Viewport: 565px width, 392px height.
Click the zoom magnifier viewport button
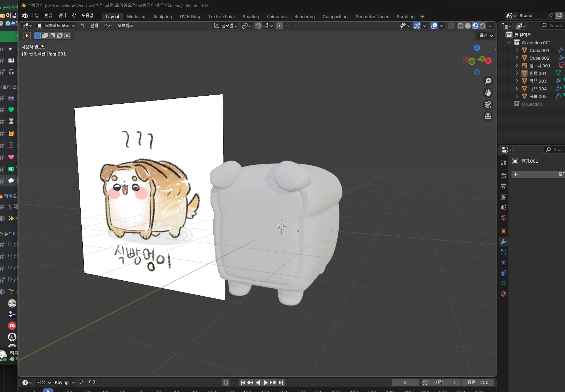click(x=488, y=81)
